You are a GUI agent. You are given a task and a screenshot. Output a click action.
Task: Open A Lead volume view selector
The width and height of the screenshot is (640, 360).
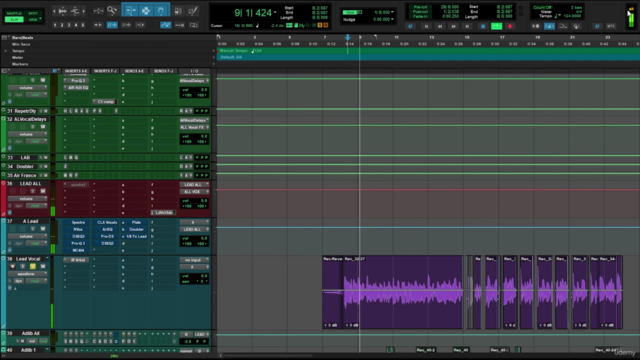point(27,236)
